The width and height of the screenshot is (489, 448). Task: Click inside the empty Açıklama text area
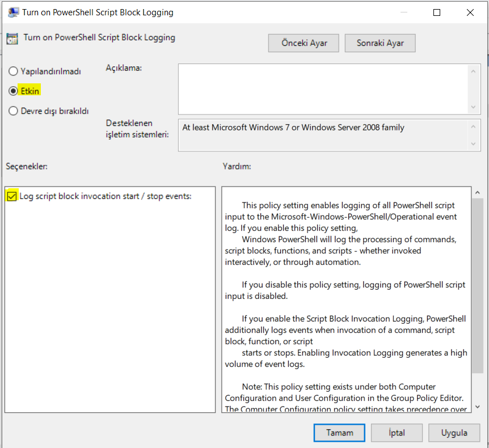[x=323, y=88]
